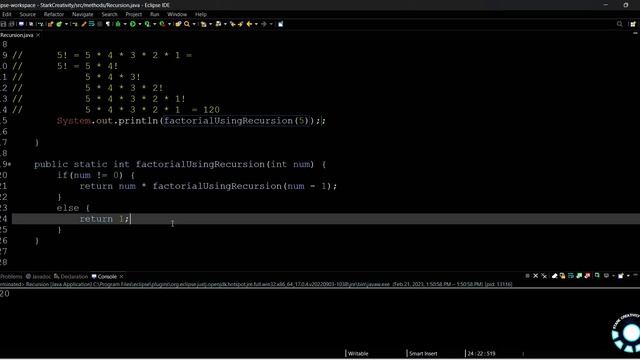Screen dimensions: 640x360
Task: Click the 'Writable' status bar entry
Action: coord(358,354)
